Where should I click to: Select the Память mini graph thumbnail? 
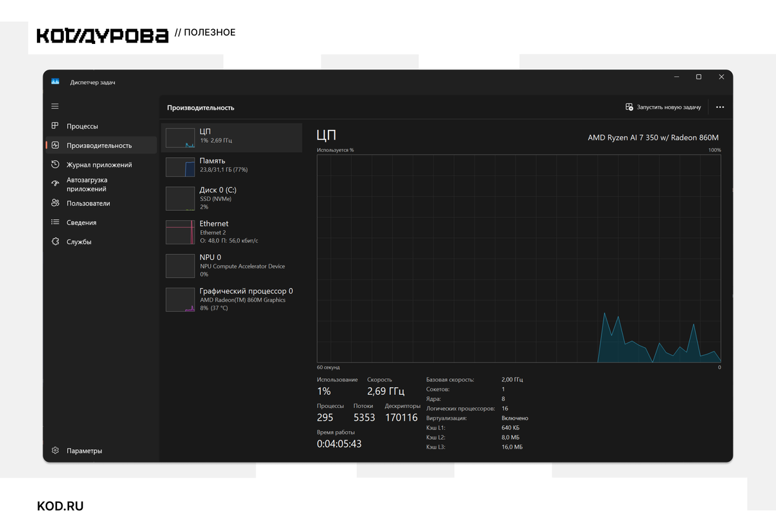[180, 167]
